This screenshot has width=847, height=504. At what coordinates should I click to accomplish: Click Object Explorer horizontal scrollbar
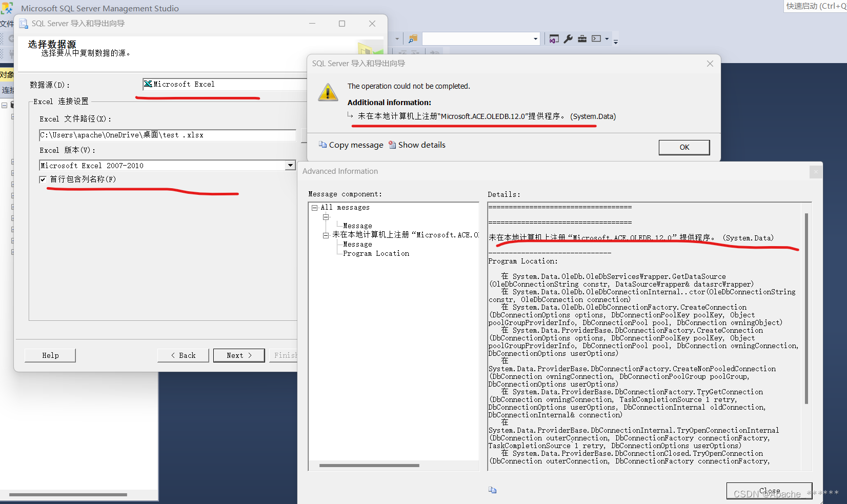click(x=68, y=495)
